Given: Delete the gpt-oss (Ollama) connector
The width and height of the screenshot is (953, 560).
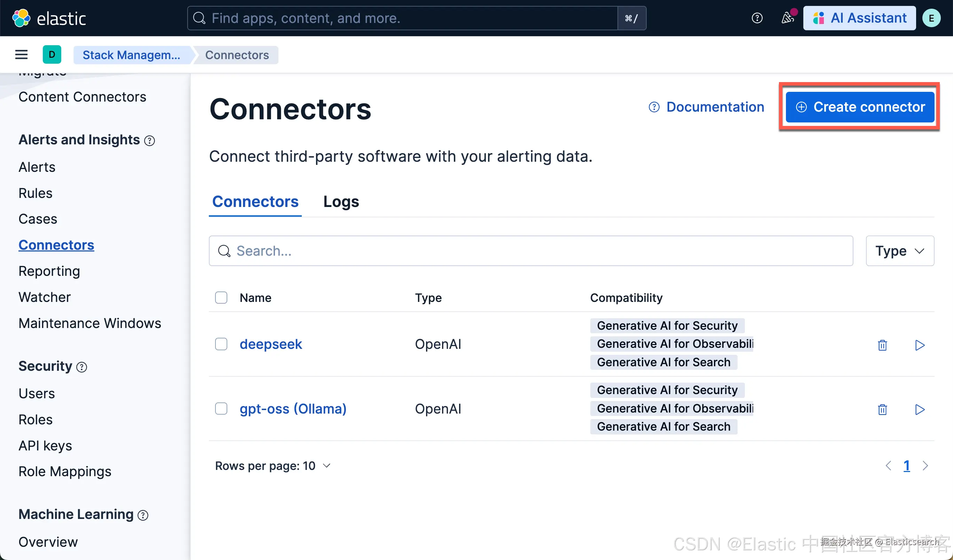Looking at the screenshot, I should point(882,409).
